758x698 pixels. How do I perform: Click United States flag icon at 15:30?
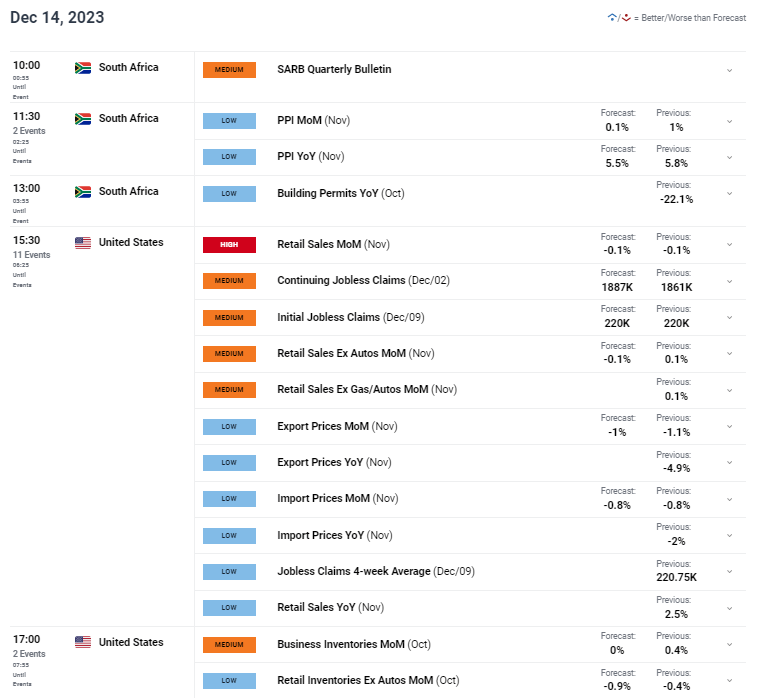(83, 243)
